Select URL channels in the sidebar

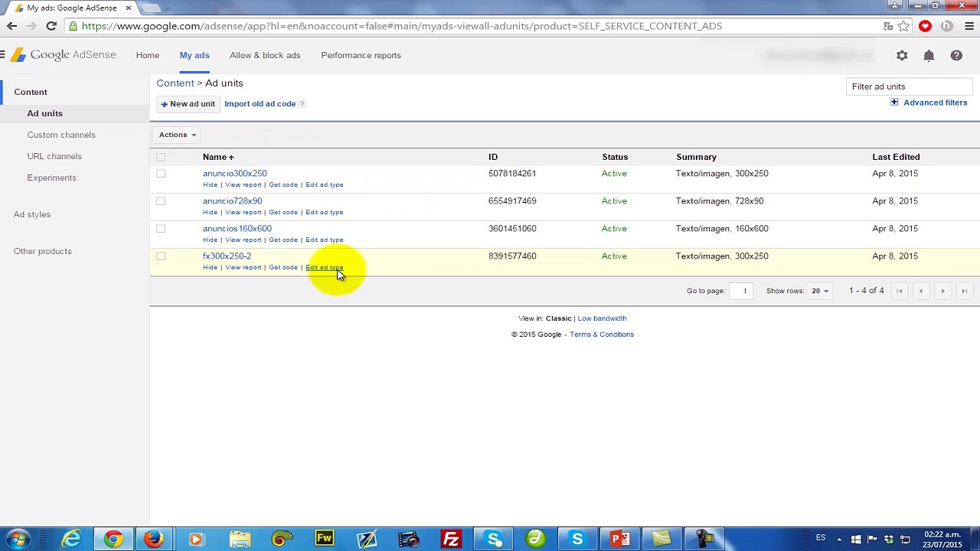tap(54, 156)
